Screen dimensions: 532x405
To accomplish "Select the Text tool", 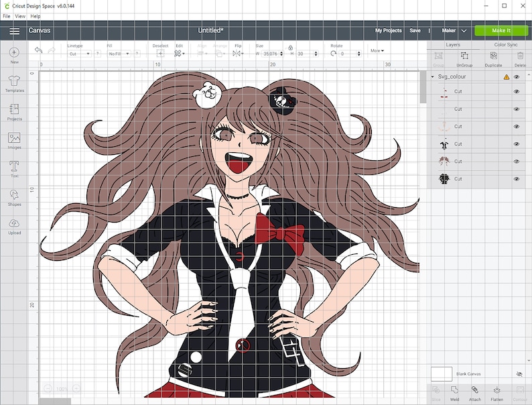I will (14, 166).
